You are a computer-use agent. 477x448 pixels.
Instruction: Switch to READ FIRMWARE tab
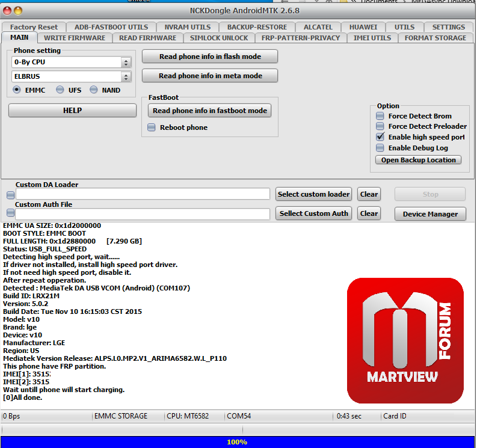147,38
